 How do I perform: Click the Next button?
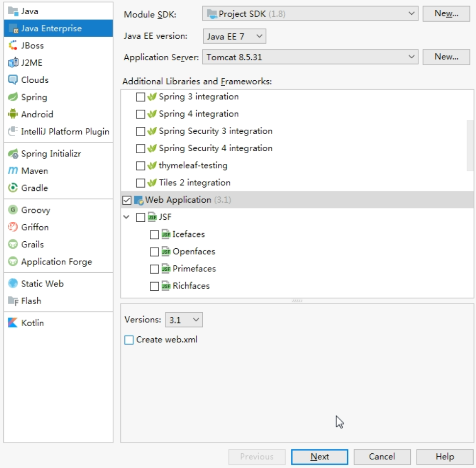click(319, 457)
